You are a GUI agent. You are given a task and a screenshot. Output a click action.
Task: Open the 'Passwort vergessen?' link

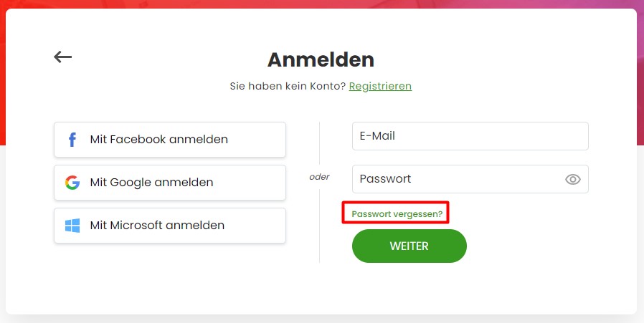point(397,214)
